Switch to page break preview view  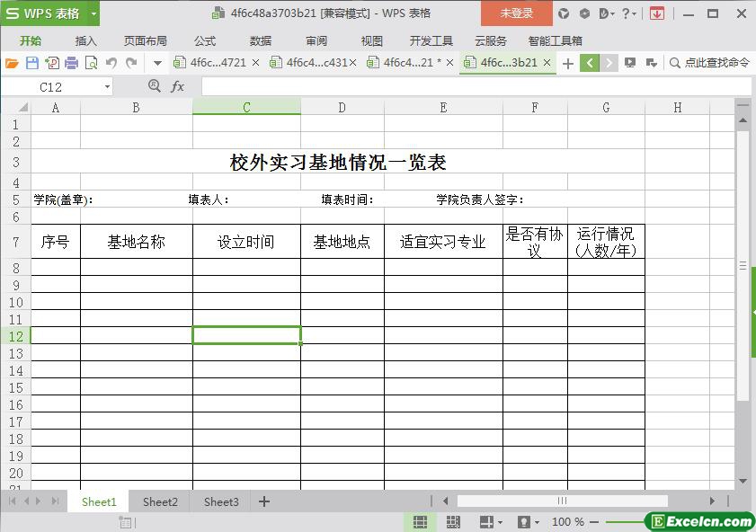click(453, 522)
